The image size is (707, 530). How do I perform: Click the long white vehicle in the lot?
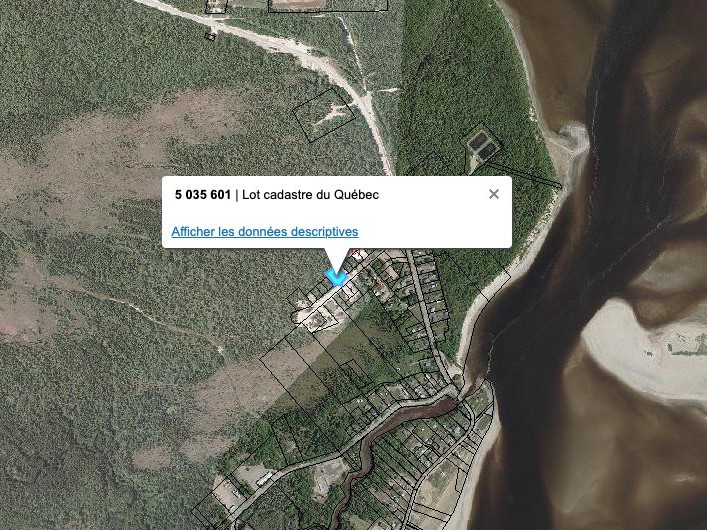point(264,479)
